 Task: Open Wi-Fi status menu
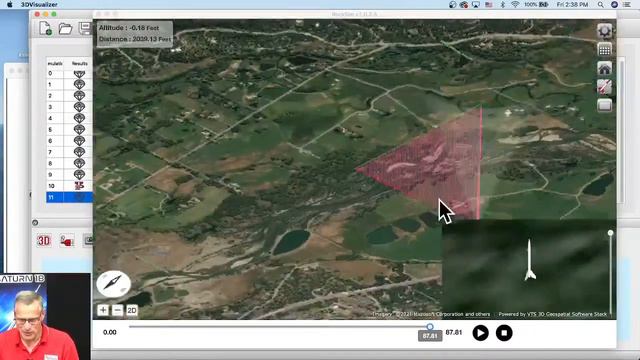tap(515, 4)
